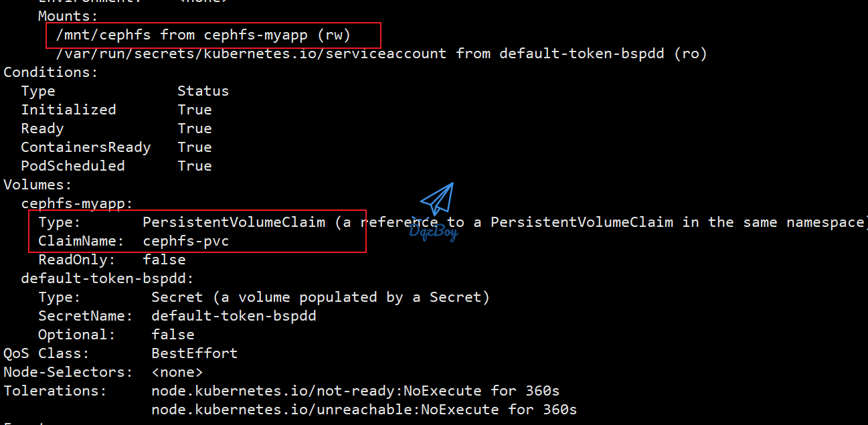Image resolution: width=868 pixels, height=425 pixels.
Task: Click the not-ready NoExecute toleration
Action: point(355,391)
